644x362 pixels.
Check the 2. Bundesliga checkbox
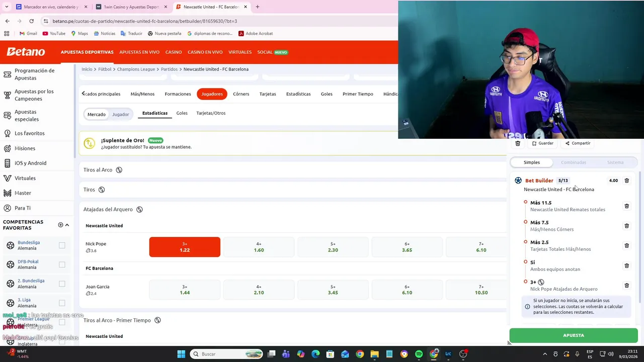click(x=62, y=284)
